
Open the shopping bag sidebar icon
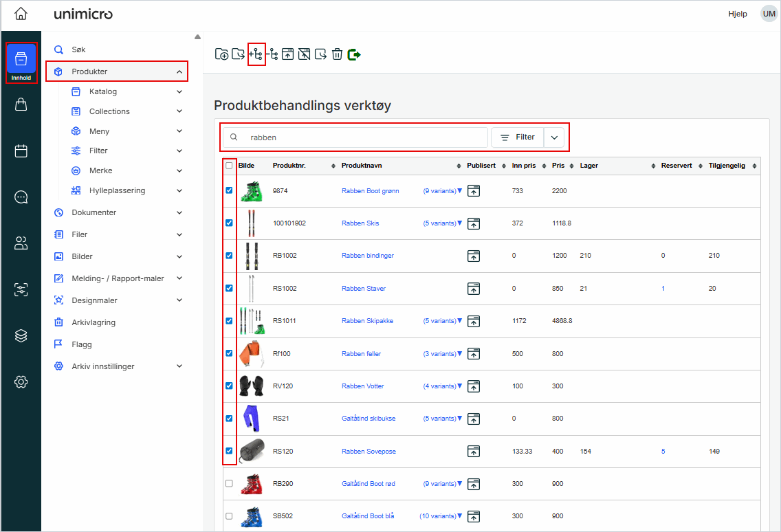pos(21,104)
